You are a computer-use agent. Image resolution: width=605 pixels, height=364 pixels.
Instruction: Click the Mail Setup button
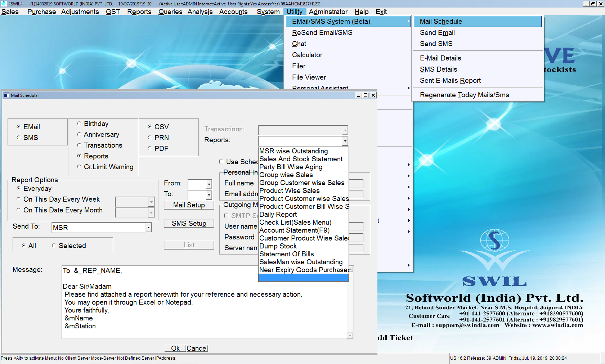pyautogui.click(x=189, y=205)
